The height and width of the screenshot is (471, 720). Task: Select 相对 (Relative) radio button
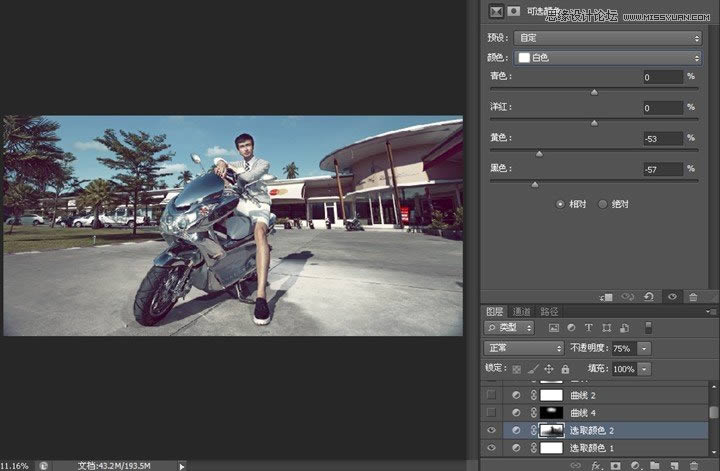560,204
